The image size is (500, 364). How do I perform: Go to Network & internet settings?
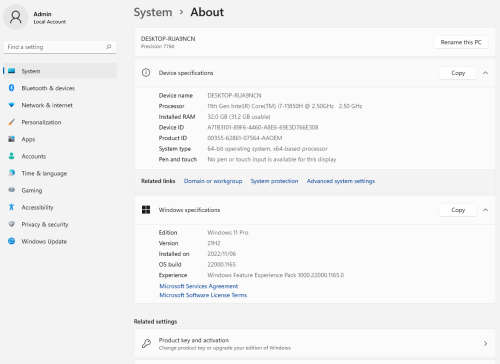point(60,105)
